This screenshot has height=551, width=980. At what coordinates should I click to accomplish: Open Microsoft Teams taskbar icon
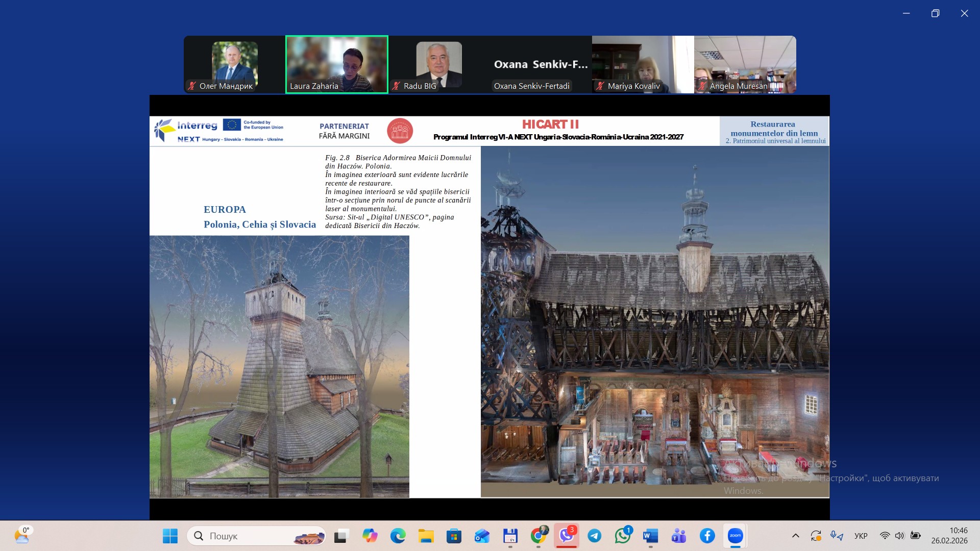pyautogui.click(x=678, y=536)
